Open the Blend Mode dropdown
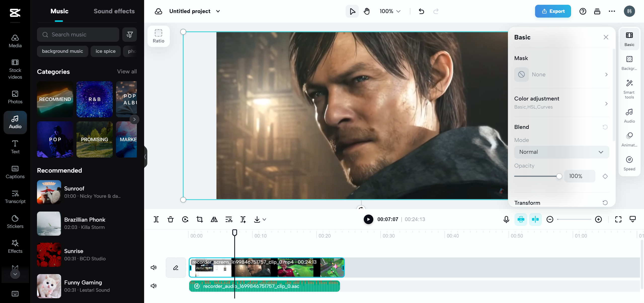Image resolution: width=644 pixels, height=303 pixels. coord(561,152)
